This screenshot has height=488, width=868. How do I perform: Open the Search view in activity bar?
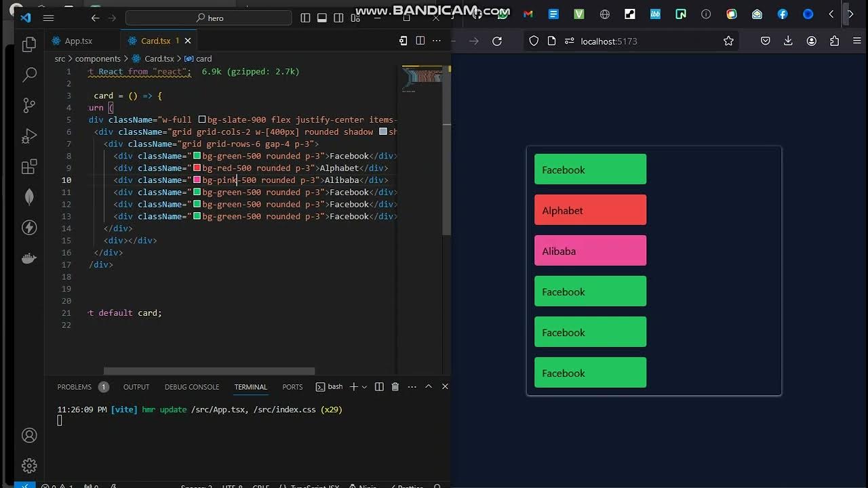pos(29,75)
